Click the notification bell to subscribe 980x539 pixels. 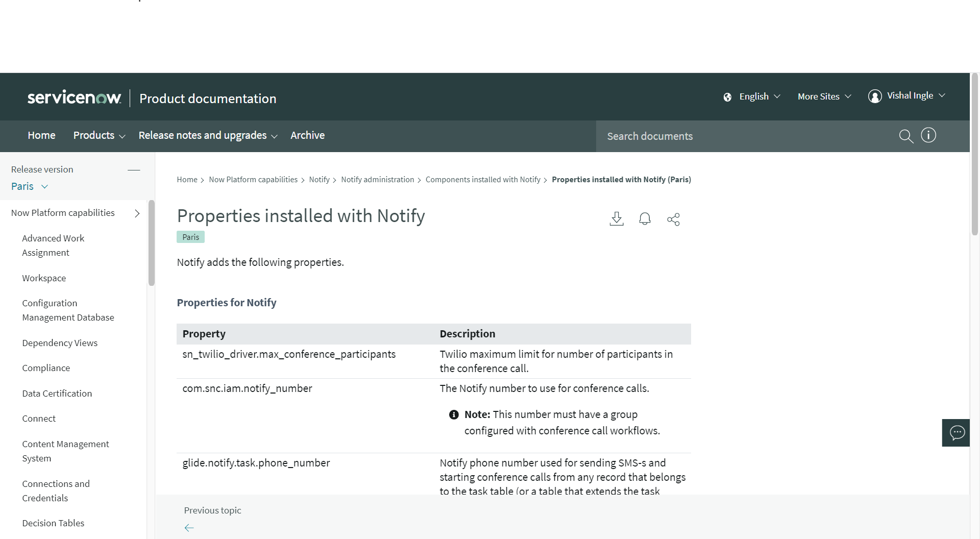645,218
